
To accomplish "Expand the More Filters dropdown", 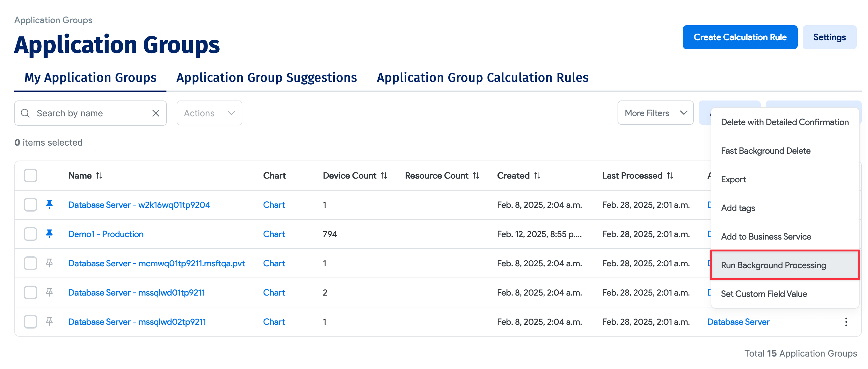I will click(x=655, y=113).
